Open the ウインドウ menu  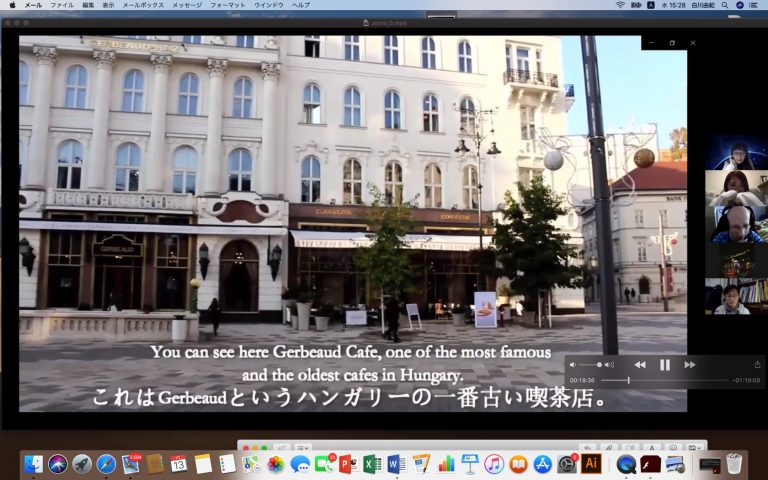269,5
